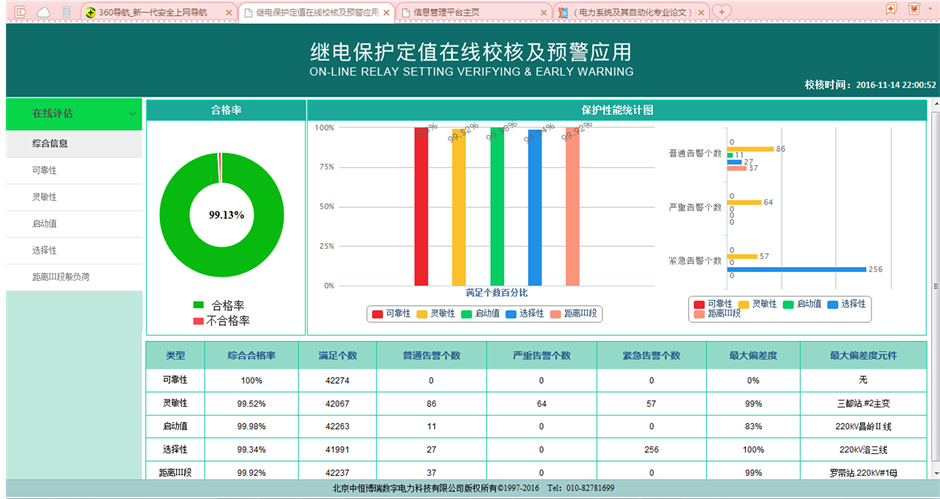Click the 256 blue bar in alarm chart
Image resolution: width=940 pixels, height=499 pixels.
[x=796, y=269]
